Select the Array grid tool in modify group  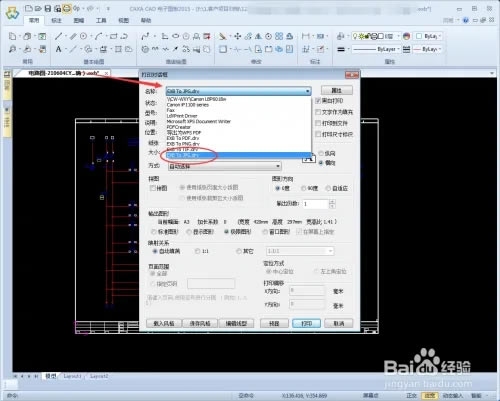[279, 36]
